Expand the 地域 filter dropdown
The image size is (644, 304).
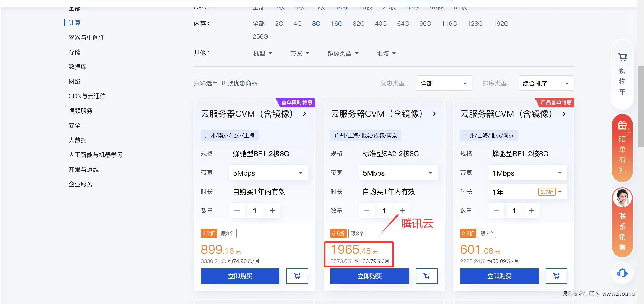pos(386,53)
